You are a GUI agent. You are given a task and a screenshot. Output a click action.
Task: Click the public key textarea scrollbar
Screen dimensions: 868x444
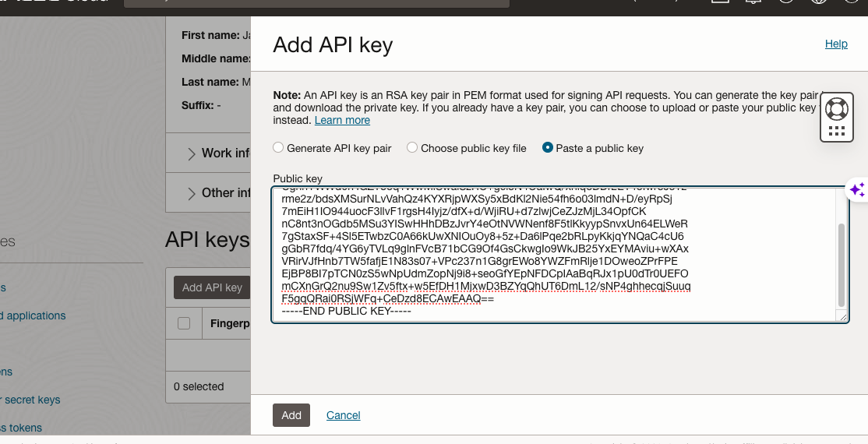click(841, 265)
